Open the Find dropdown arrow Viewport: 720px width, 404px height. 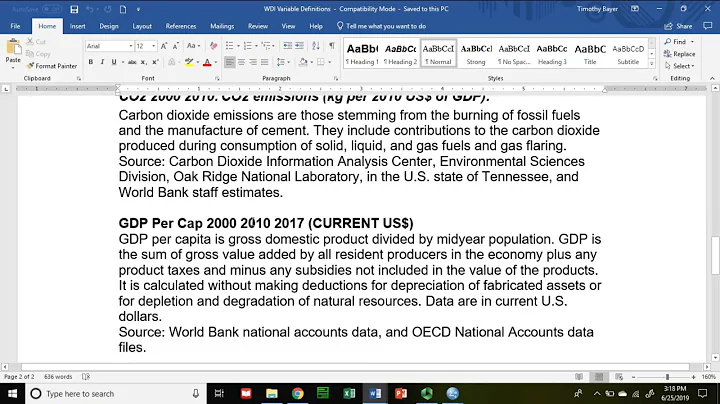[x=692, y=42]
